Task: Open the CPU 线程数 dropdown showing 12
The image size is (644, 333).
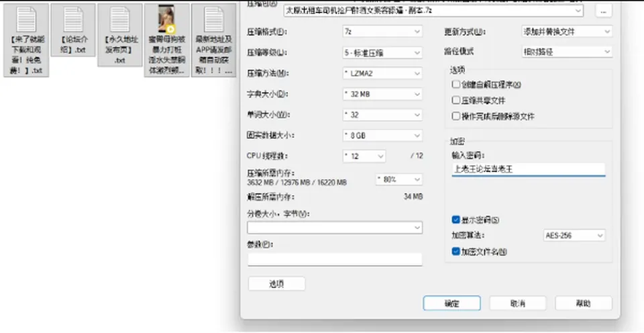Action: point(364,156)
